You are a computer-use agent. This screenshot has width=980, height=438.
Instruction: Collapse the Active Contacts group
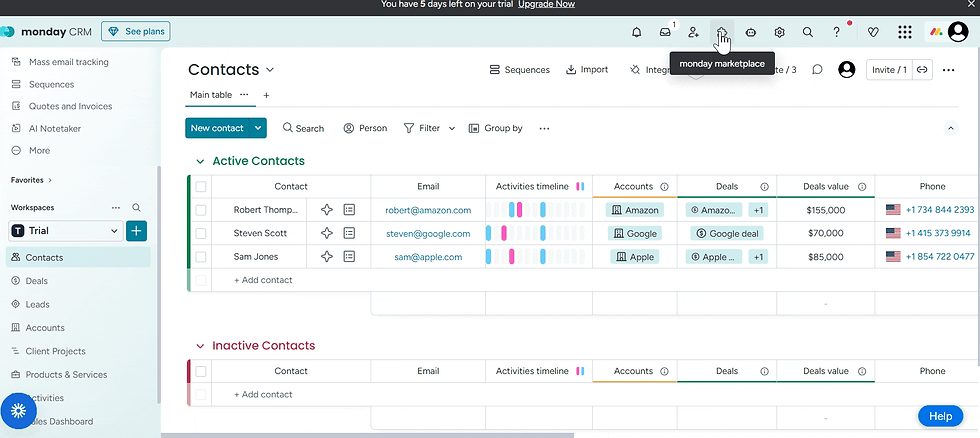click(x=200, y=161)
